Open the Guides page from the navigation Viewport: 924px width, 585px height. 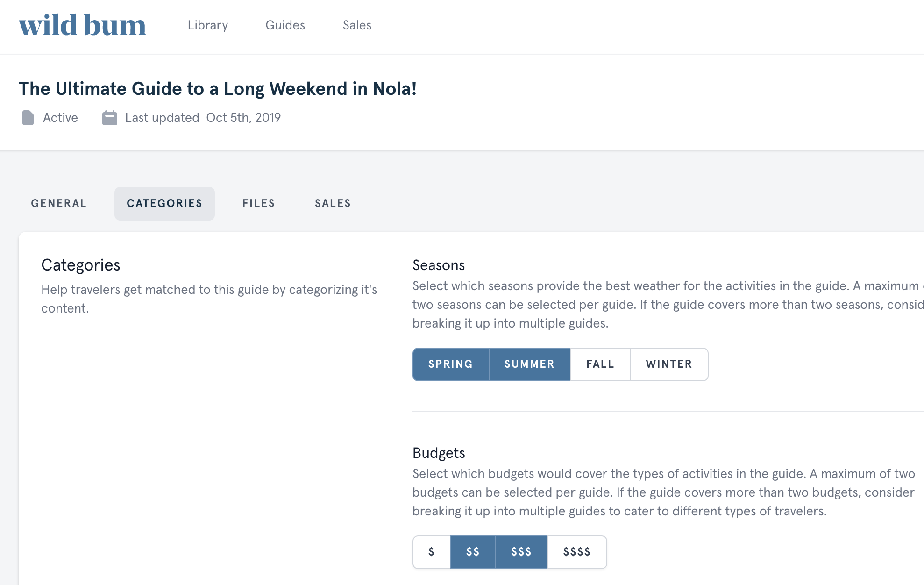pos(285,25)
